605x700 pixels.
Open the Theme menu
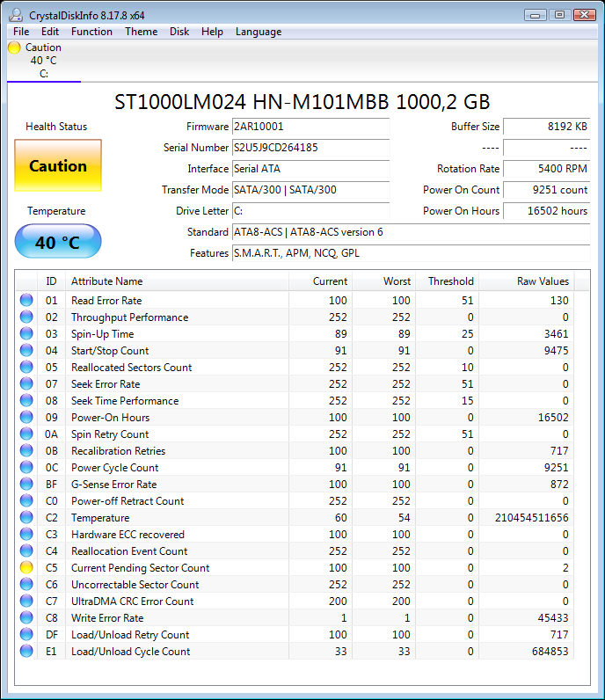[141, 32]
